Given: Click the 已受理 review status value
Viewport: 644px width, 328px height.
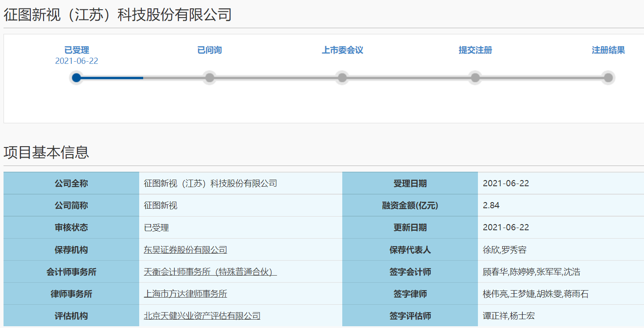Looking at the screenshot, I should pos(156,228).
